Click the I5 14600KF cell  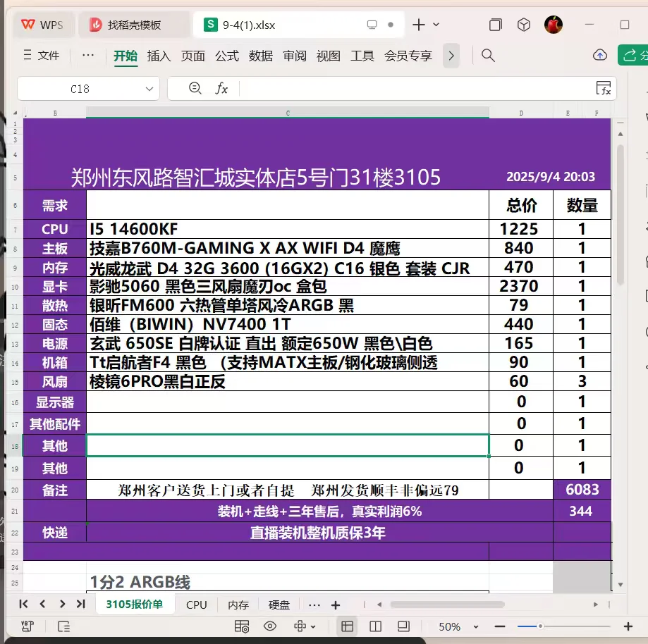[x=287, y=229]
